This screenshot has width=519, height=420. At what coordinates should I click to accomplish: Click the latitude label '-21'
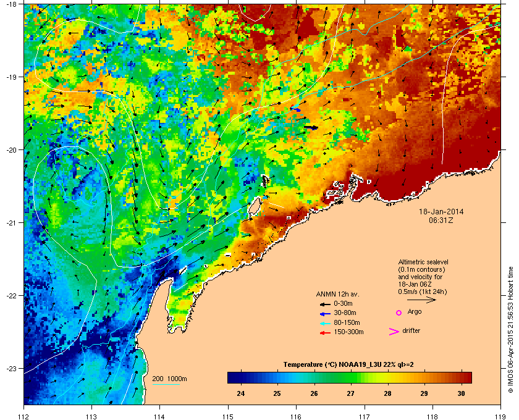point(11,222)
